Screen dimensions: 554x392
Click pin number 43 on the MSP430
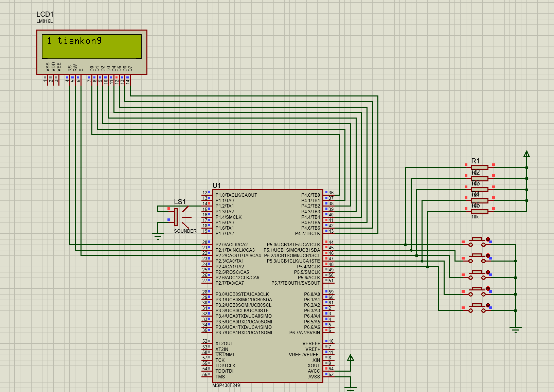tap(331, 231)
